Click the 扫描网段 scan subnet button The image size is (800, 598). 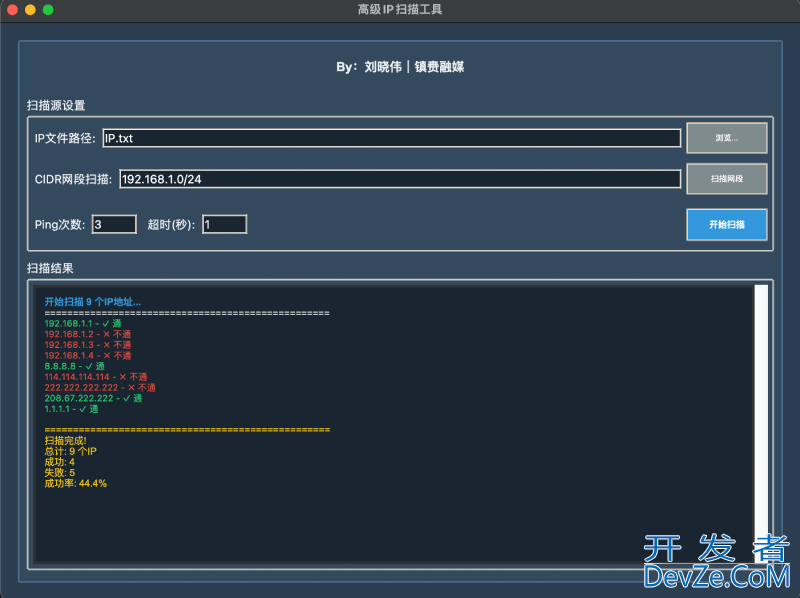pos(727,179)
